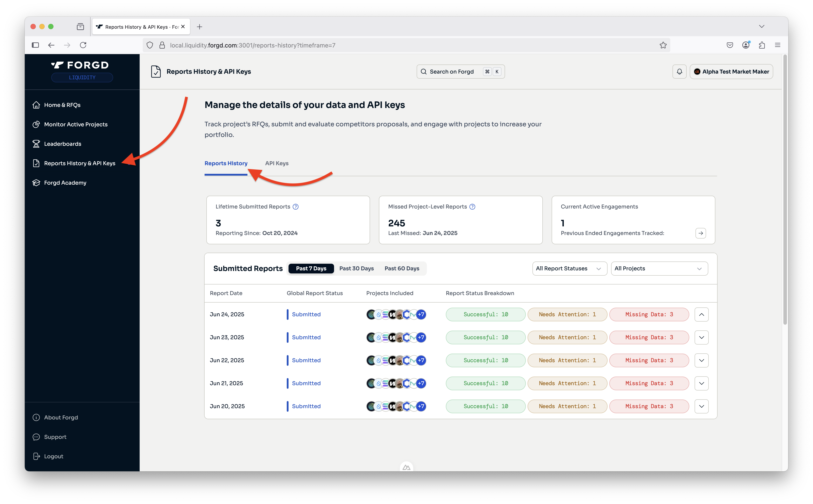Open the All Projects dropdown
This screenshot has height=504, width=813.
659,268
